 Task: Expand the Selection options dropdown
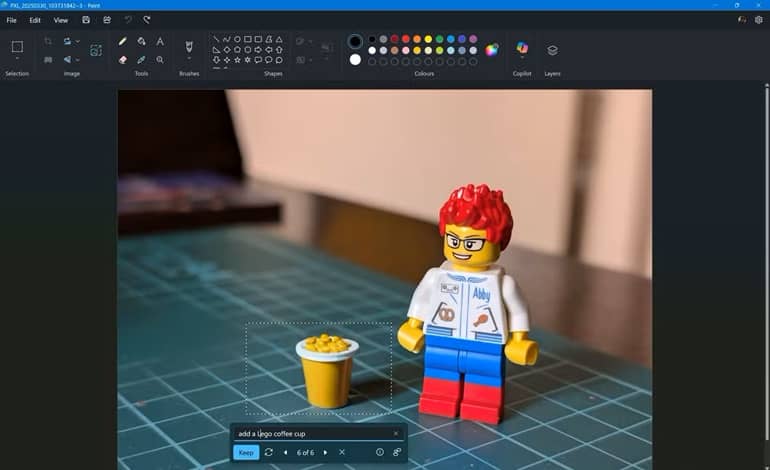pos(17,59)
